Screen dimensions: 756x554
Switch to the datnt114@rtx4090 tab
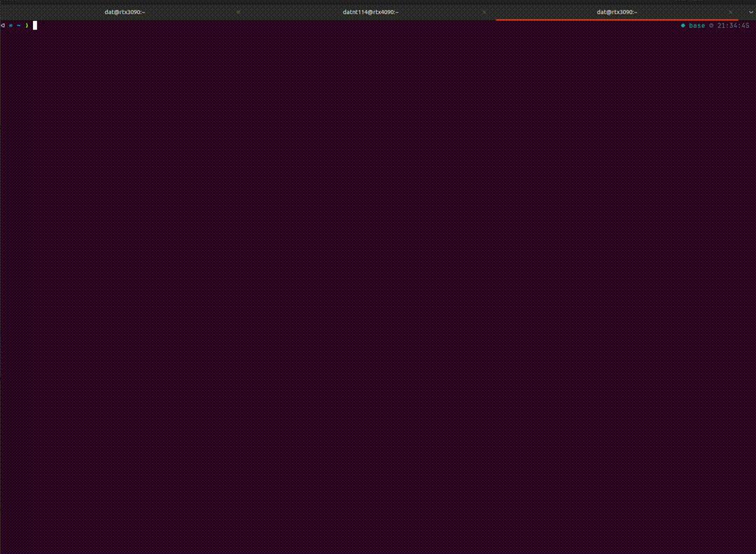click(370, 12)
